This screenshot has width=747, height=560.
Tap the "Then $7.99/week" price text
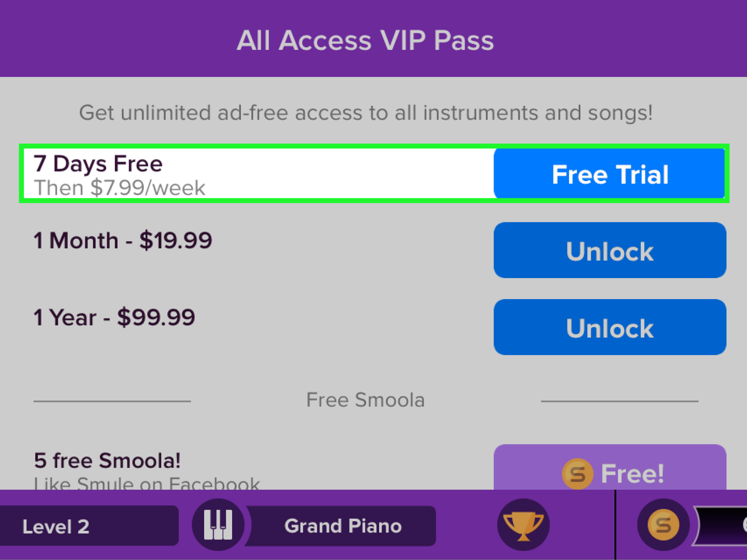(120, 188)
